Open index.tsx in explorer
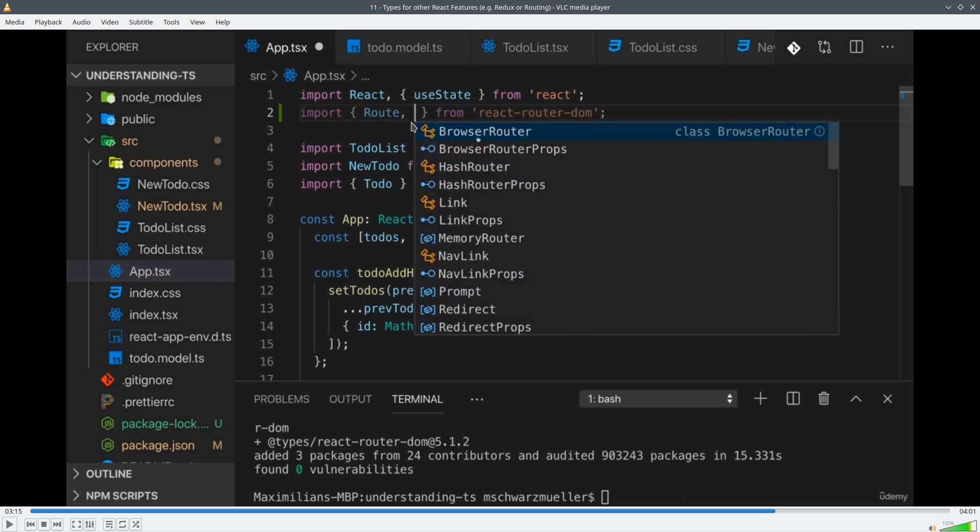Screen dimensions: 980x532 pyautogui.click(x=151, y=315)
